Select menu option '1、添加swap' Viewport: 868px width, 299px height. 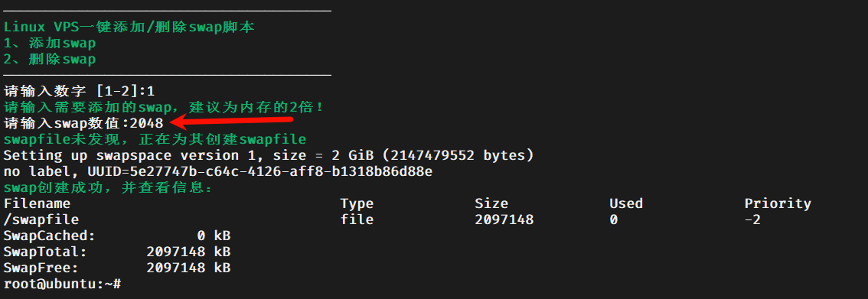tap(49, 43)
